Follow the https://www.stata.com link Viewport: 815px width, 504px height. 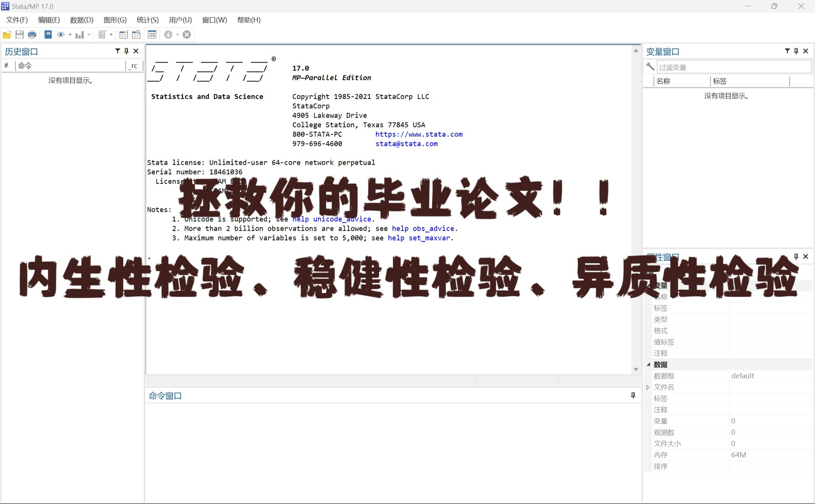click(419, 134)
